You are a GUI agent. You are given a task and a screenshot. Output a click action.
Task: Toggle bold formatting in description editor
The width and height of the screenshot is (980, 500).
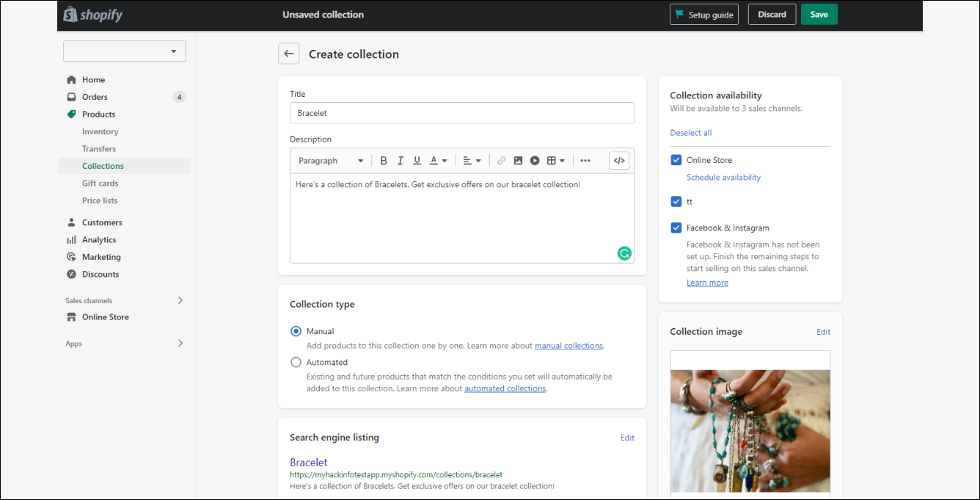pyautogui.click(x=384, y=161)
